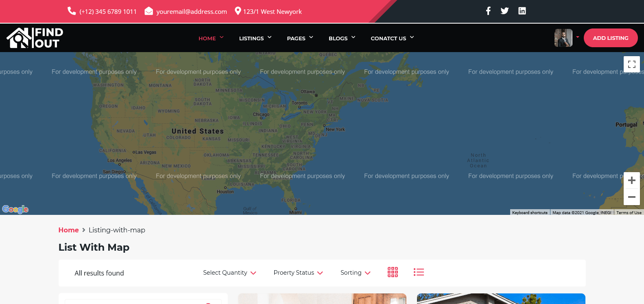This screenshot has height=304, width=644.
Task: Open map Keyboard shortcuts
Action: [530, 212]
